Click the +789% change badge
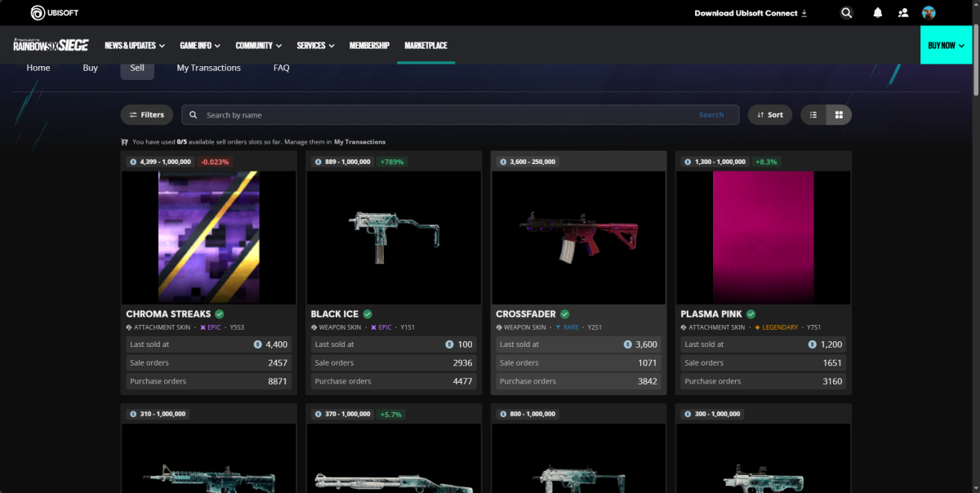Viewport: 980px width, 493px height. tap(392, 162)
